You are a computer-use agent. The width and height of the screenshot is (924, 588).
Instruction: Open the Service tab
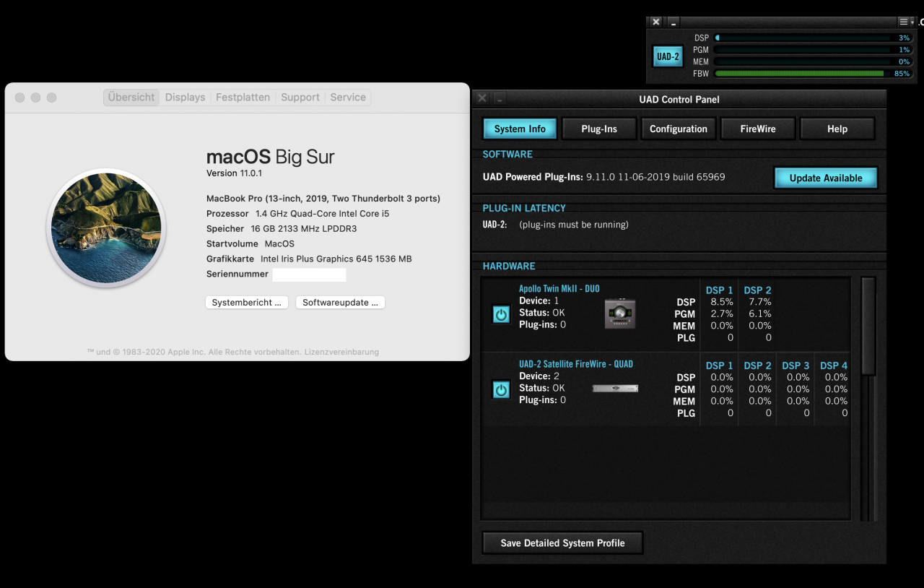[x=348, y=97]
